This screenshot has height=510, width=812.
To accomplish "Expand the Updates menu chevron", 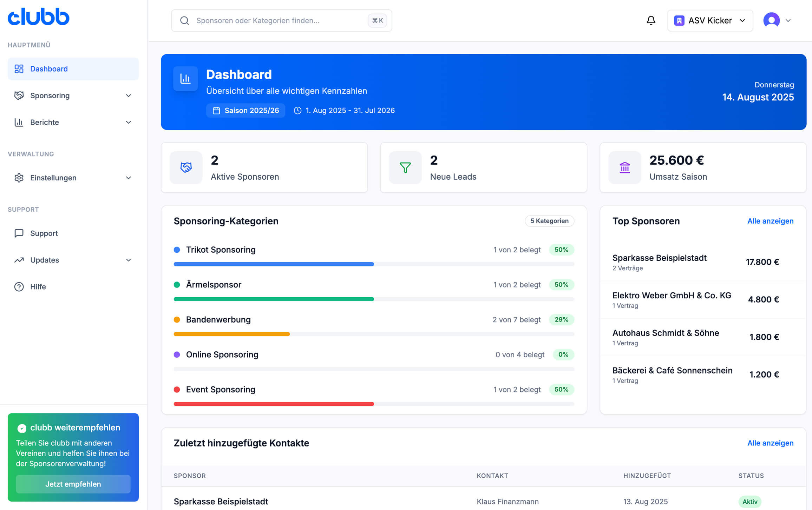I will [x=129, y=260].
